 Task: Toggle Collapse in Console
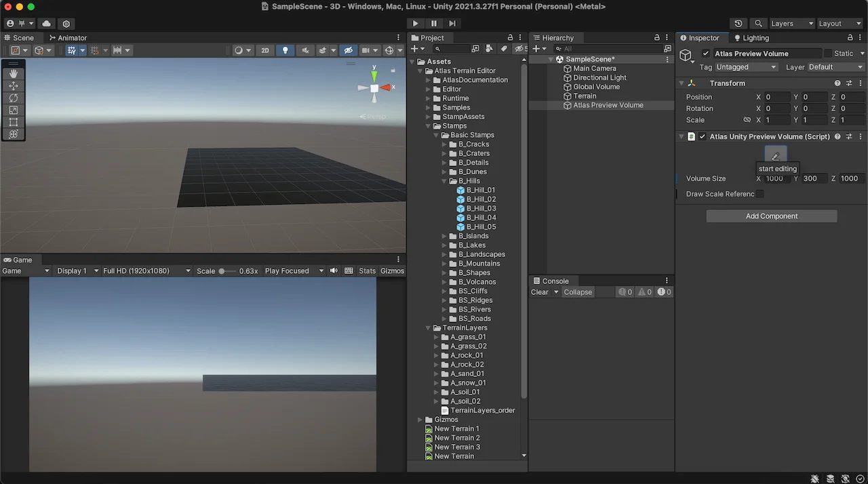coord(578,292)
